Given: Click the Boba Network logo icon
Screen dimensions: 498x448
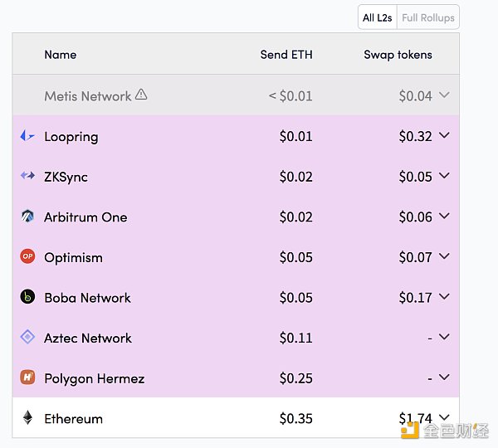Looking at the screenshot, I should click(27, 297).
